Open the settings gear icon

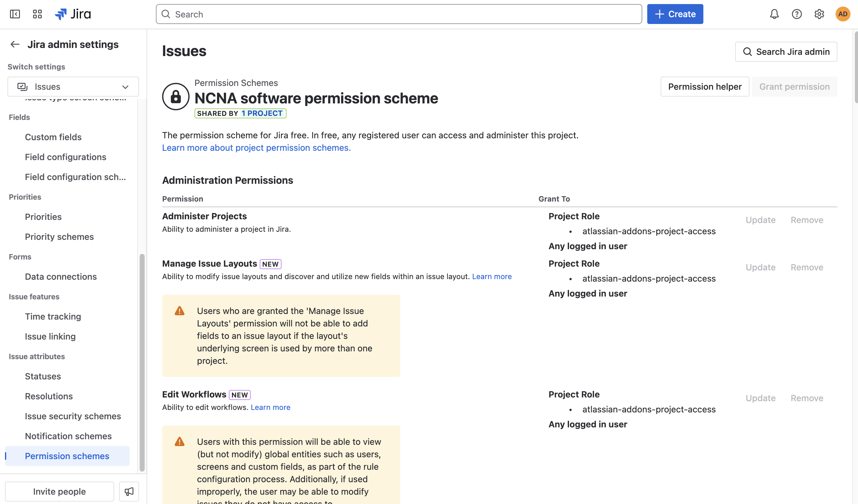click(819, 14)
